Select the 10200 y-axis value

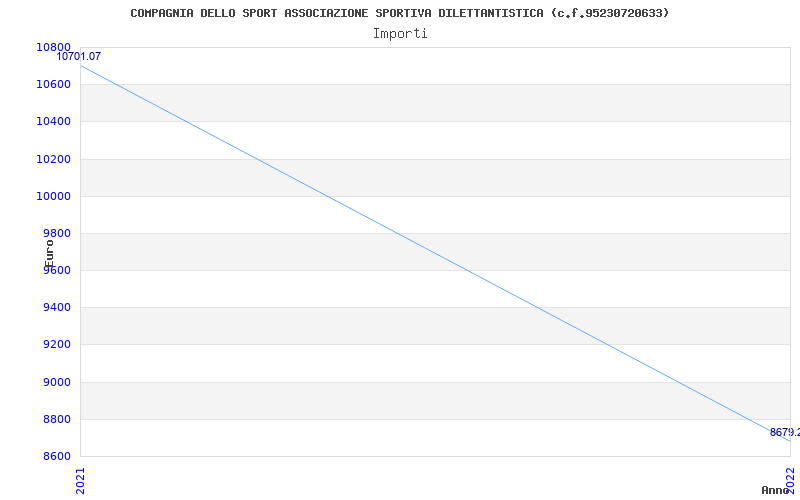pos(54,159)
